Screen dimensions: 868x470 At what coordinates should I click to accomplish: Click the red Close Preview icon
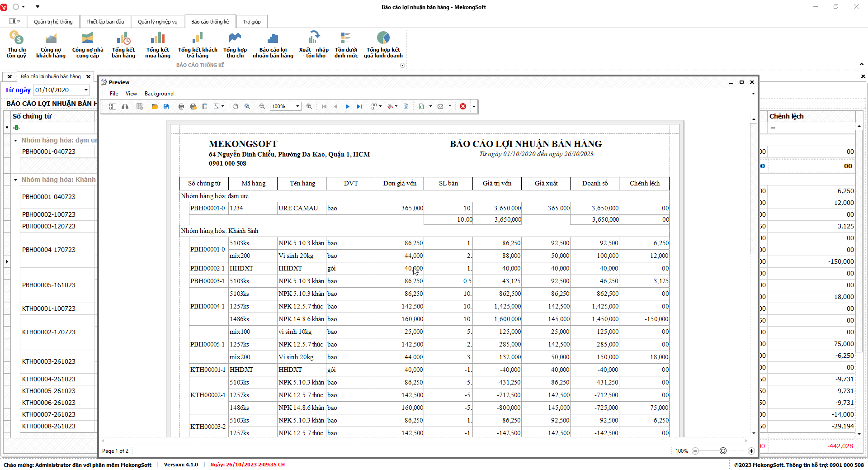463,106
